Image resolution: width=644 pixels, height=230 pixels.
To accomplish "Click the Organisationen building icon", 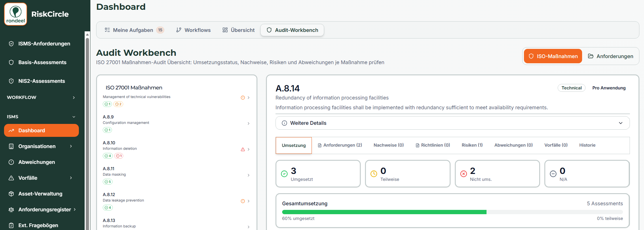I will coord(11,146).
